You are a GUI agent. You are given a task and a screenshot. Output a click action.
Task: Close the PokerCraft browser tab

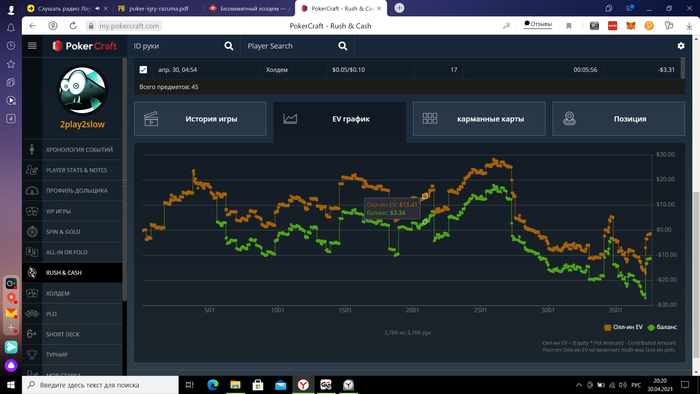[379, 8]
